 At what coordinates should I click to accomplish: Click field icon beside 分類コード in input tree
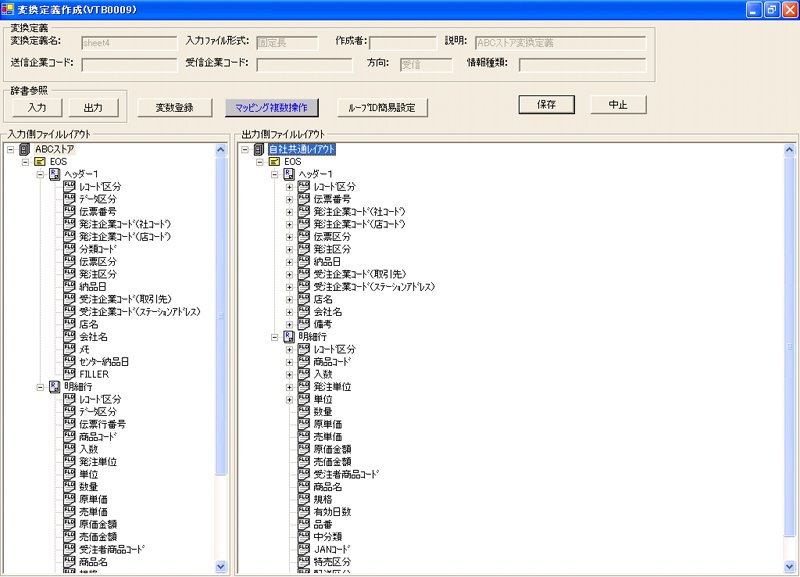(x=69, y=249)
